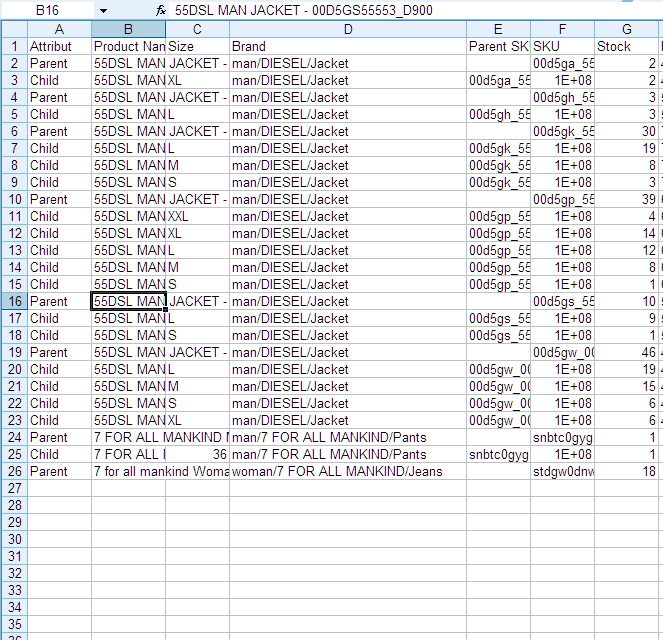Click the insert function fx icon
Viewport: 663px width, 640px height.
point(161,11)
